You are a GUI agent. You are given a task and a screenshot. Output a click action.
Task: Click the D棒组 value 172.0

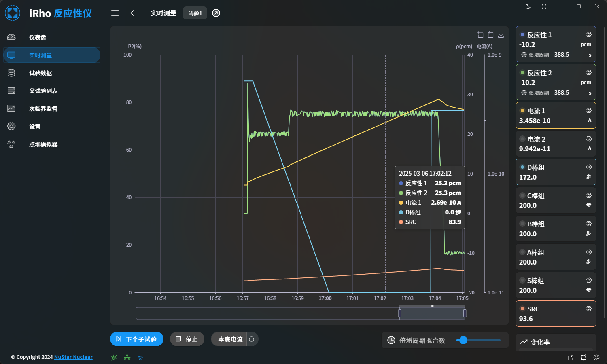tap(528, 177)
